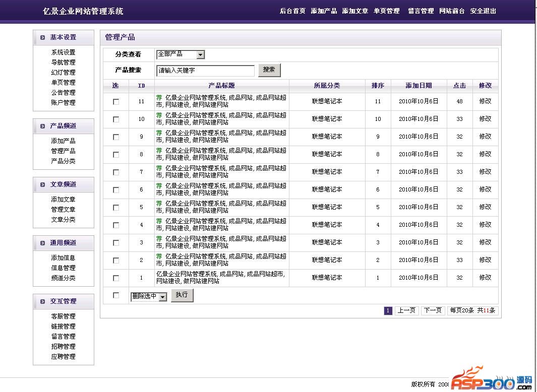Click 修改 link for product ID 8
The width and height of the screenshot is (537, 392).
tap(485, 154)
